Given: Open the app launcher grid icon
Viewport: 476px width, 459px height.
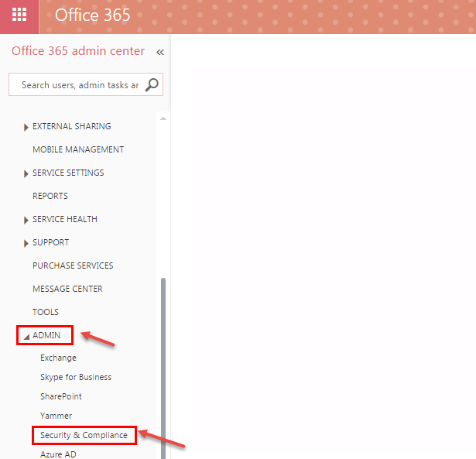Looking at the screenshot, I should pyautogui.click(x=19, y=15).
